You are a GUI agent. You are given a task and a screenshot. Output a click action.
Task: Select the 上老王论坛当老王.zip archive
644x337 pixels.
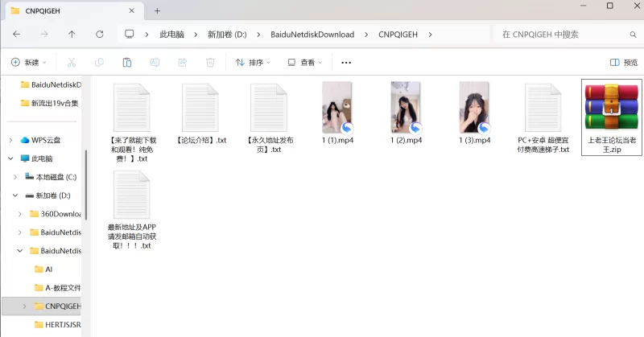point(612,117)
